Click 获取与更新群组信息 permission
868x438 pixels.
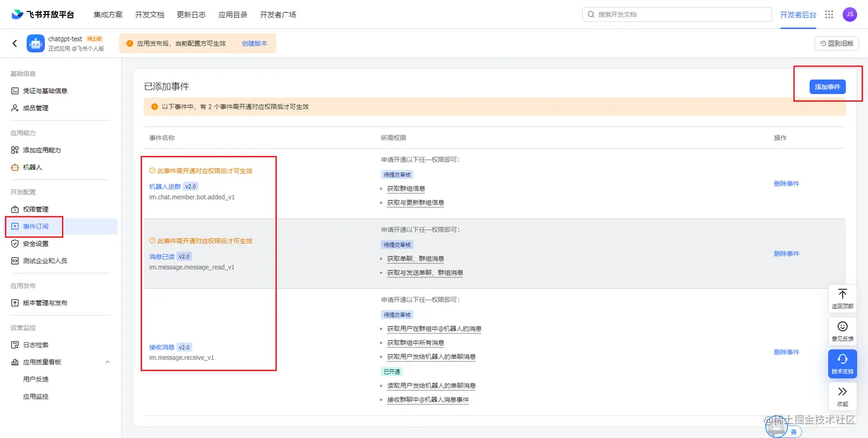(415, 203)
